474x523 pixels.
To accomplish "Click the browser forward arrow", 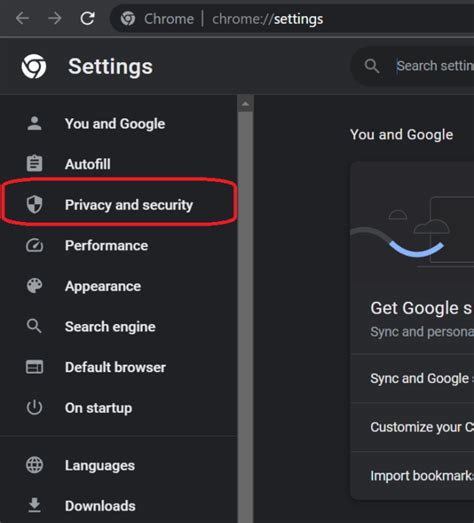I will pyautogui.click(x=54, y=18).
